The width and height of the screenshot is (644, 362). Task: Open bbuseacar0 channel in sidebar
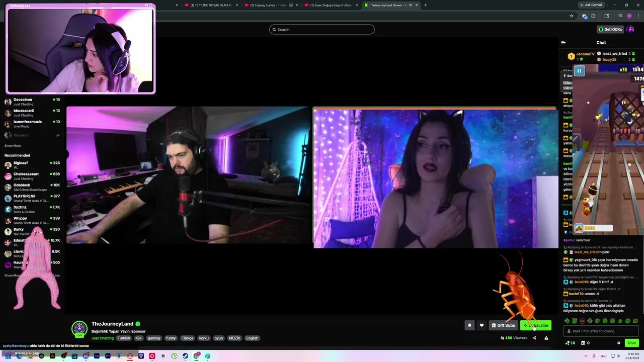(32, 113)
